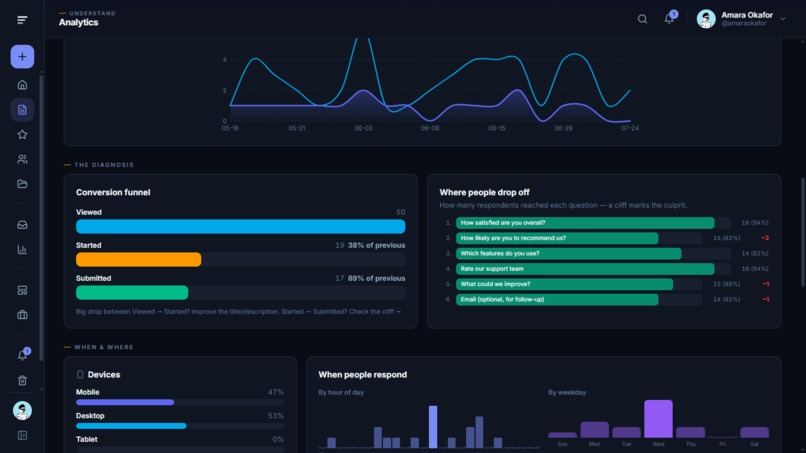
Task: Select 'Which features do you use?' bar
Action: click(569, 253)
